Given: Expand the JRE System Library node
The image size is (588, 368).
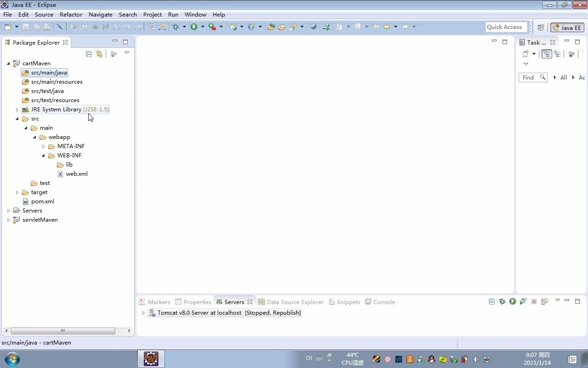Looking at the screenshot, I should [x=17, y=109].
